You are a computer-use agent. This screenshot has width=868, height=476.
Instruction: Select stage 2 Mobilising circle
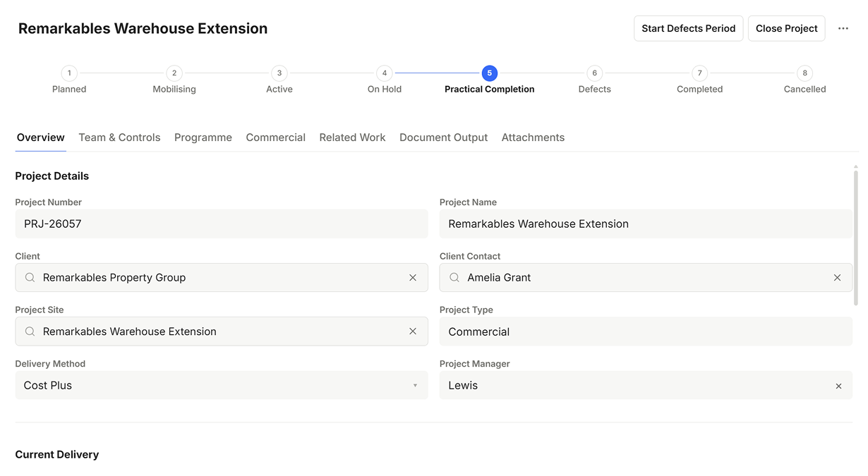(x=174, y=73)
